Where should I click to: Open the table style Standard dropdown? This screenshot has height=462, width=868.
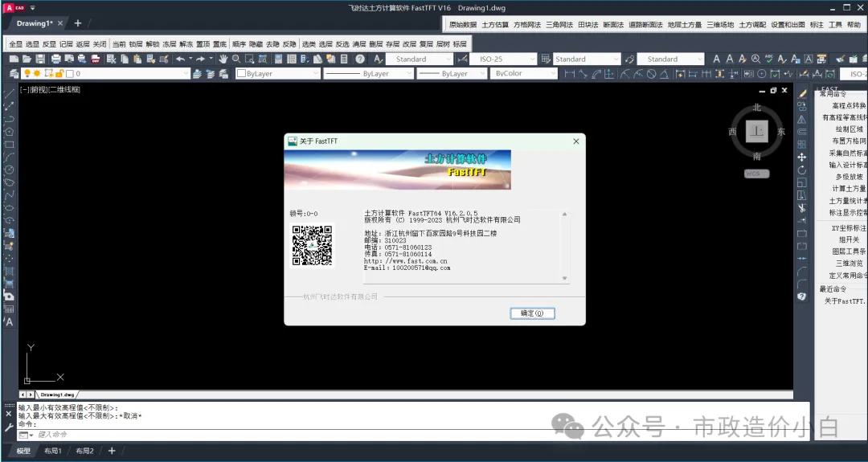[x=616, y=59]
